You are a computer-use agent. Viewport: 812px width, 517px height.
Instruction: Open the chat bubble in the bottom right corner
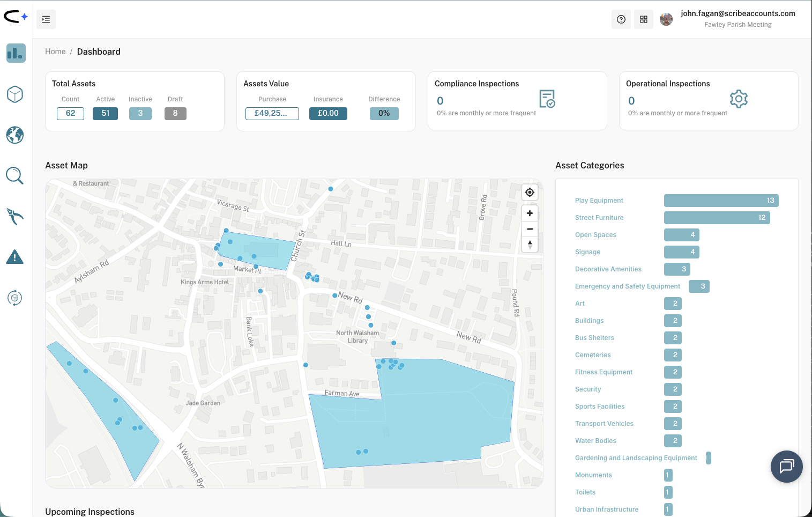click(x=786, y=467)
